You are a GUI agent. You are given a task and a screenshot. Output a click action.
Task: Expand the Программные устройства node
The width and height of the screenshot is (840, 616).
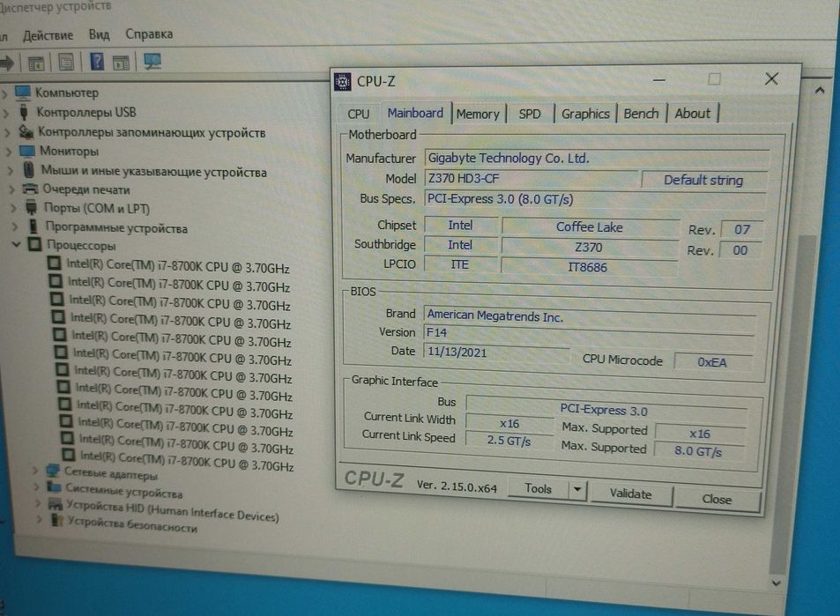tap(15, 226)
